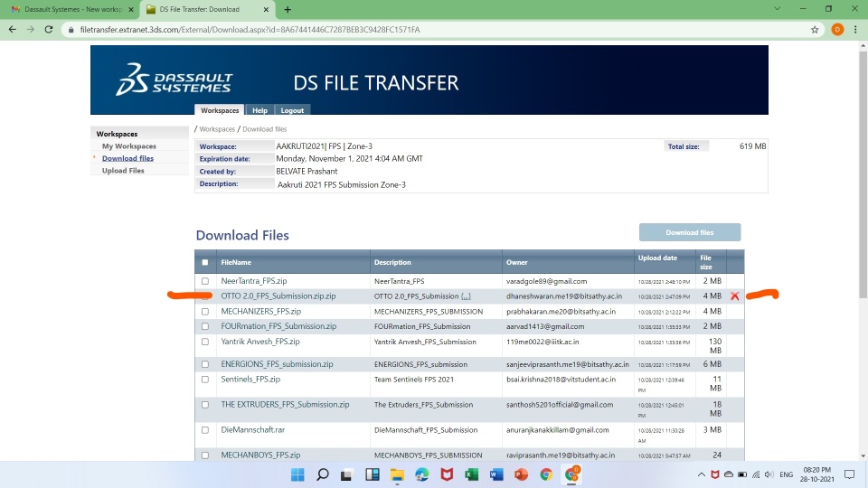The image size is (868, 488).
Task: Open the notifications icon in tray
Action: 849,474
